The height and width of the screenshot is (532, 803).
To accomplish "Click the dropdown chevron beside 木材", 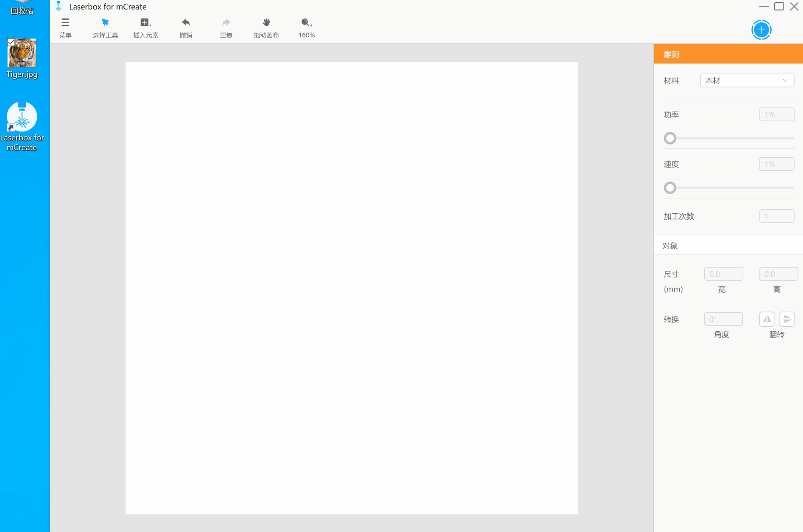I will click(785, 81).
